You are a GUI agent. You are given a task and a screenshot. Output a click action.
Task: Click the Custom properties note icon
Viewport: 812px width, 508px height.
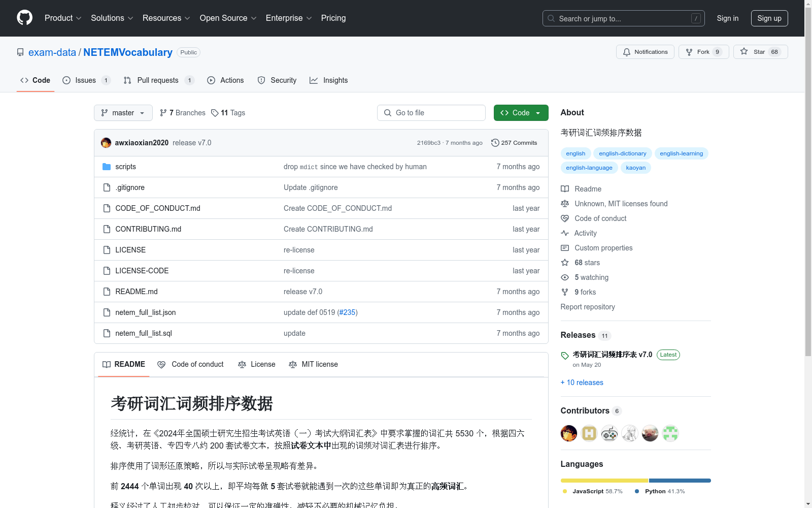click(x=565, y=248)
